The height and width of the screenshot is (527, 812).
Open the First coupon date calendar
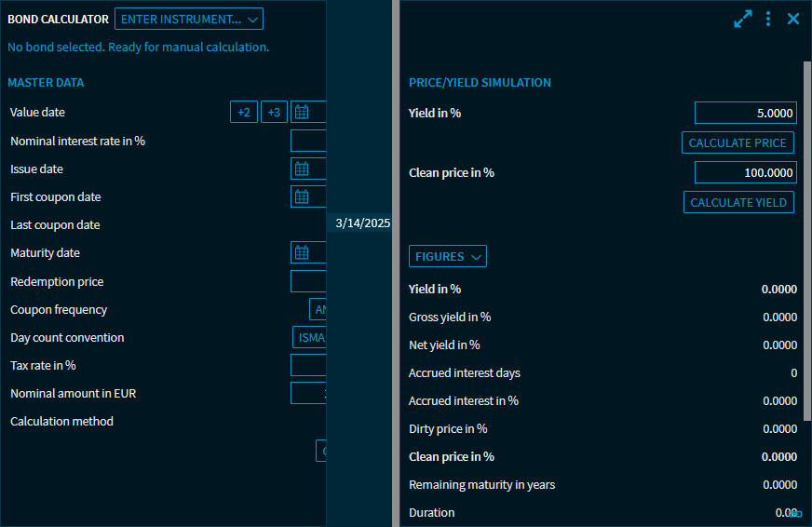click(302, 196)
